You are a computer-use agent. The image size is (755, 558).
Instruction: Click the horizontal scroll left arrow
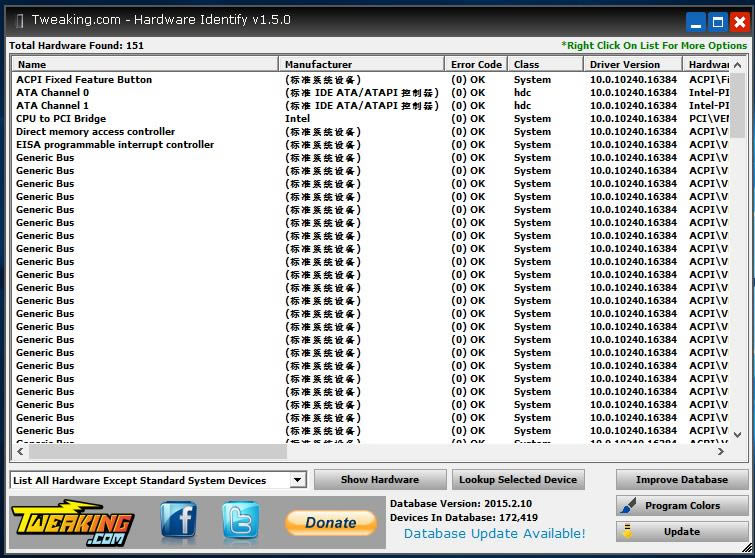click(x=20, y=452)
